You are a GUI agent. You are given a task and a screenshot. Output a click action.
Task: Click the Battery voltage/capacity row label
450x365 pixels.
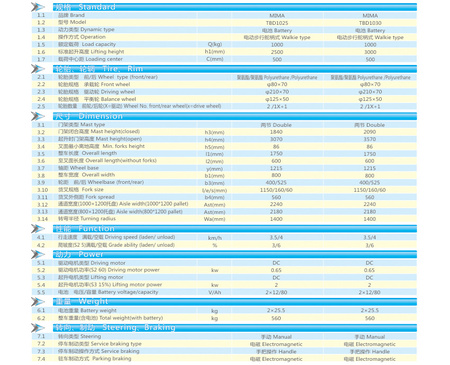pos(108,292)
